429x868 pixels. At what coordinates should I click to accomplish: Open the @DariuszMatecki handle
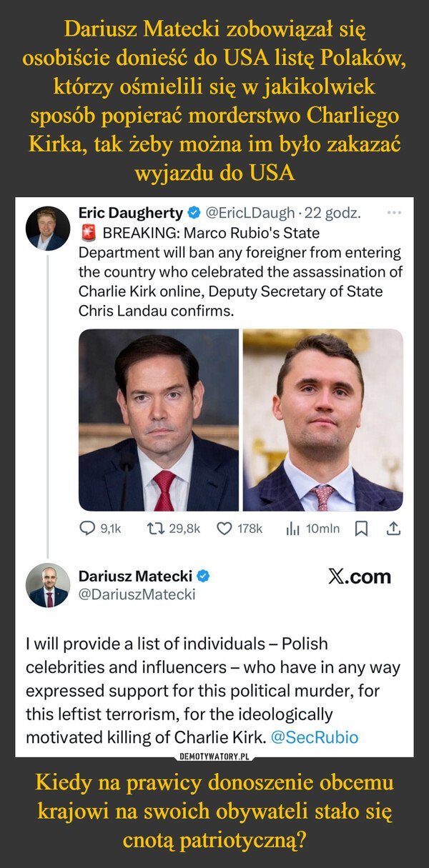pos(136,594)
